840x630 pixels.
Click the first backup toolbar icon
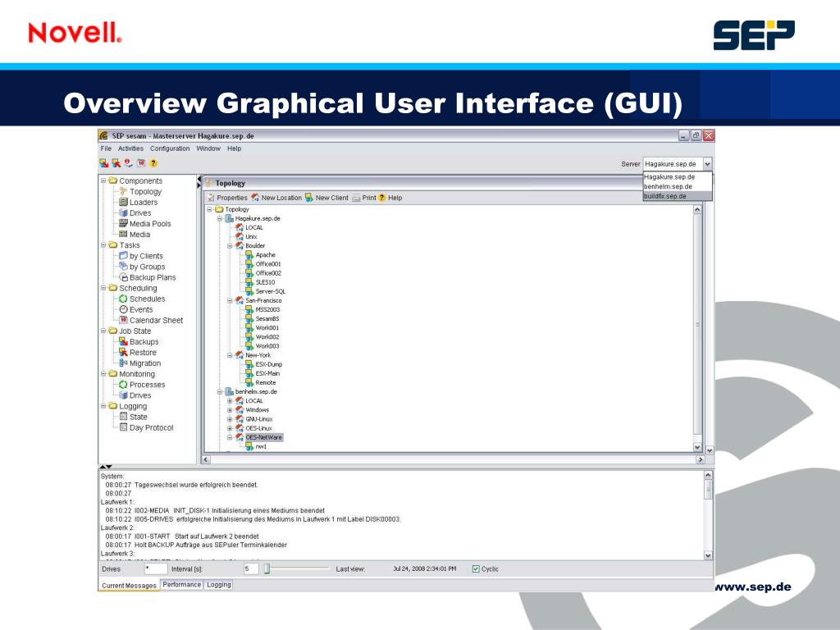tap(104, 163)
